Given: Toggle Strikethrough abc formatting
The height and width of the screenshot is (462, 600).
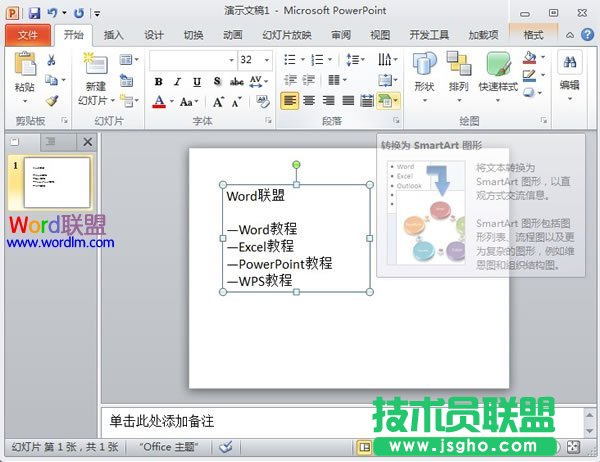Looking at the screenshot, I should [x=236, y=82].
